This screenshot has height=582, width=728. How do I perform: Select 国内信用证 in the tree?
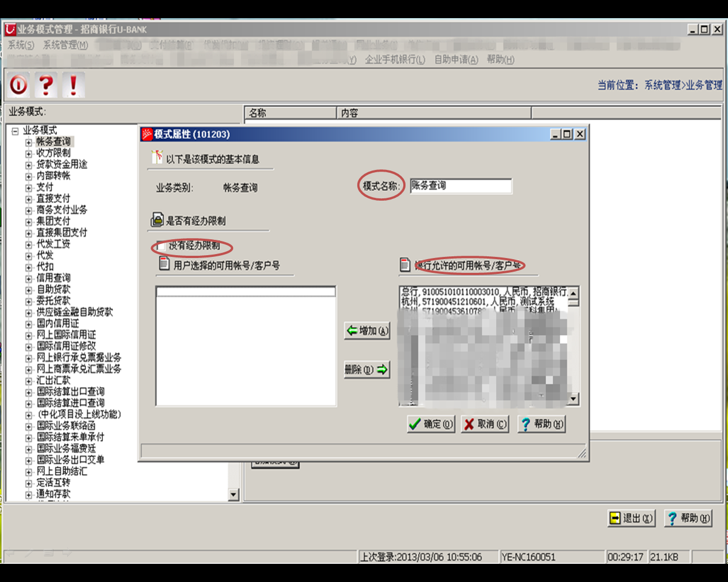[x=57, y=323]
